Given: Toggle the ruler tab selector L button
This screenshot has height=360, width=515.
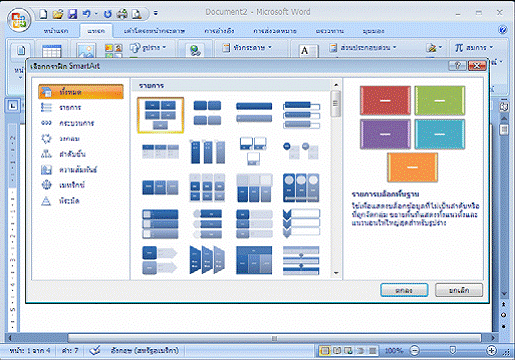Looking at the screenshot, I should pyautogui.click(x=13, y=106).
